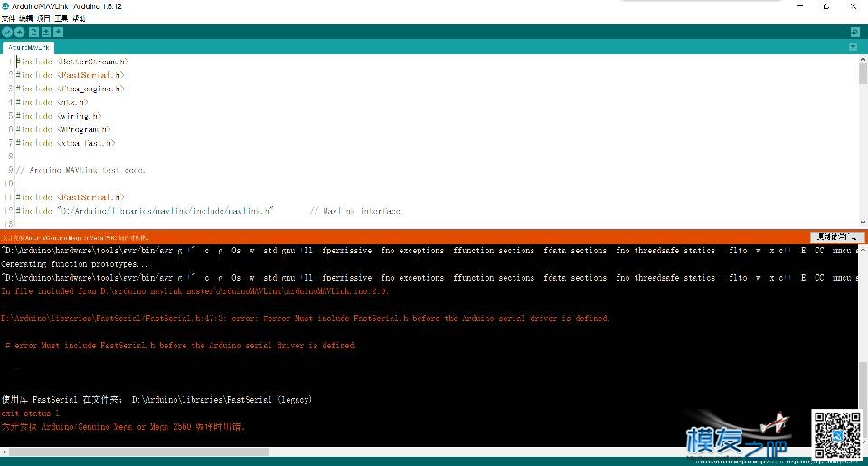Click the editor vertical scrollbar thumb

863,73
